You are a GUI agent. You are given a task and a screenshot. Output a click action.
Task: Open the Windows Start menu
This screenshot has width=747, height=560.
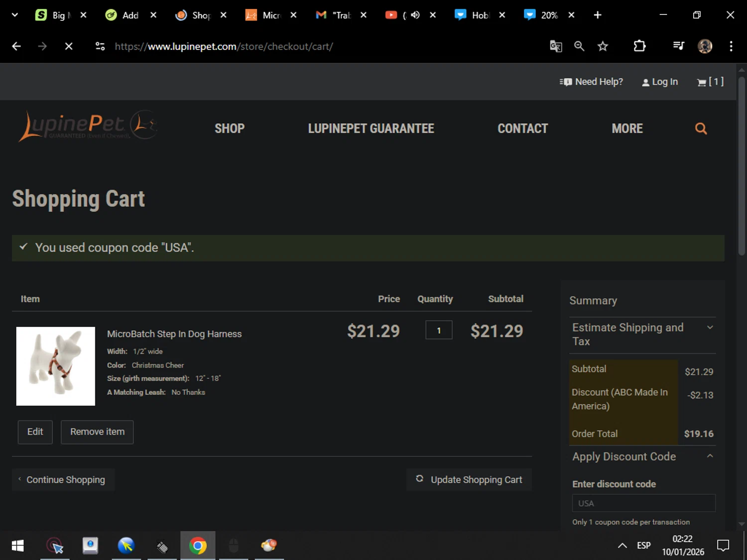17,546
